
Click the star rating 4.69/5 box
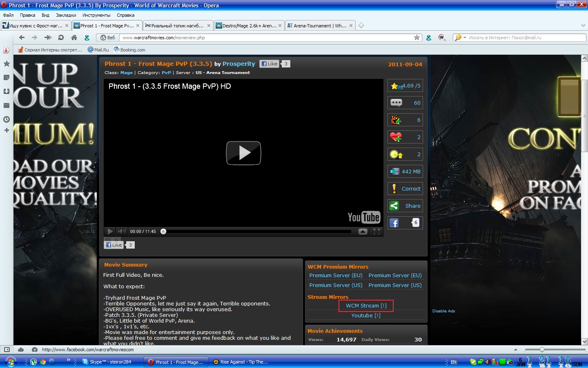click(405, 86)
